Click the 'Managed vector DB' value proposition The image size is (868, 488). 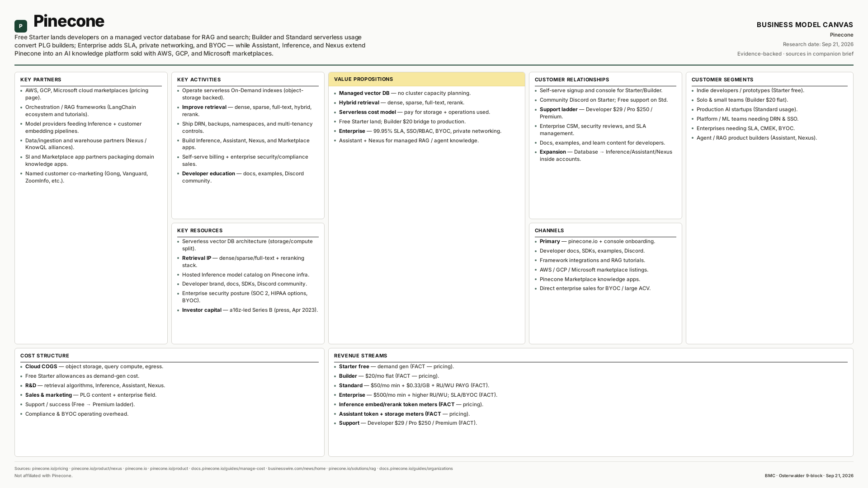[405, 93]
